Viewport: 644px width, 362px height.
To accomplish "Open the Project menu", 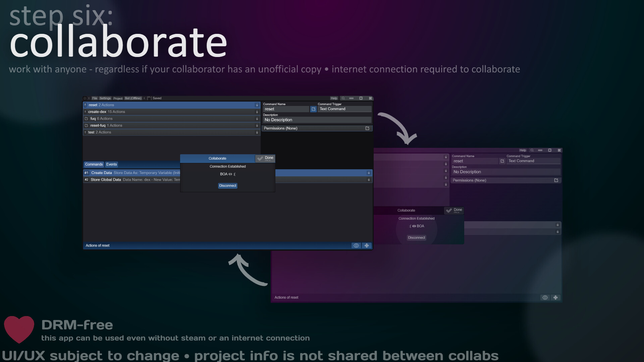I will 118,98.
